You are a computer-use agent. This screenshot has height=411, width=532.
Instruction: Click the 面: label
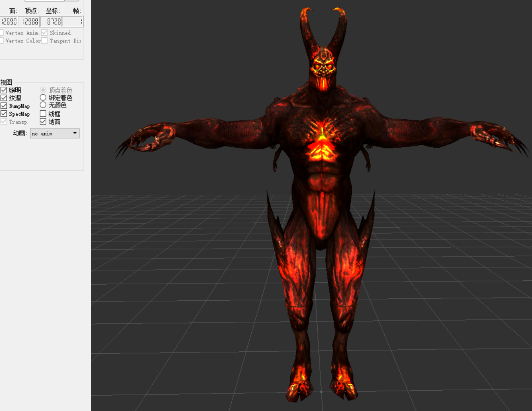point(13,11)
